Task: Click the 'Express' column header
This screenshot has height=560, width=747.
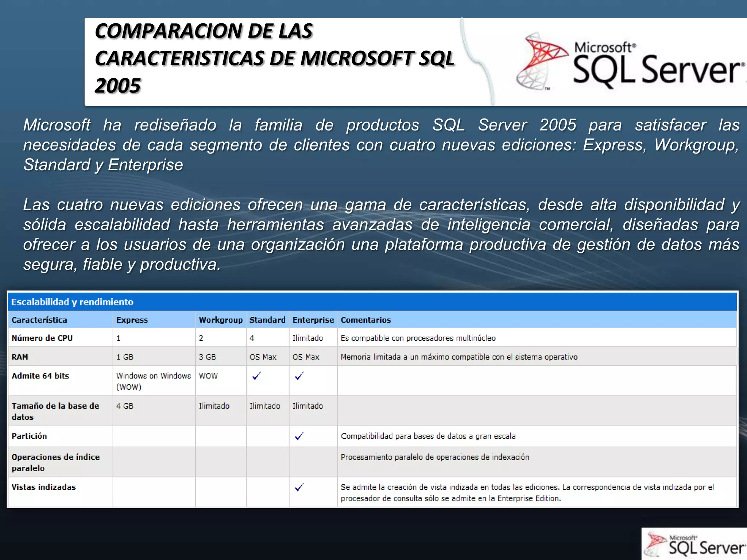Action: [x=132, y=320]
